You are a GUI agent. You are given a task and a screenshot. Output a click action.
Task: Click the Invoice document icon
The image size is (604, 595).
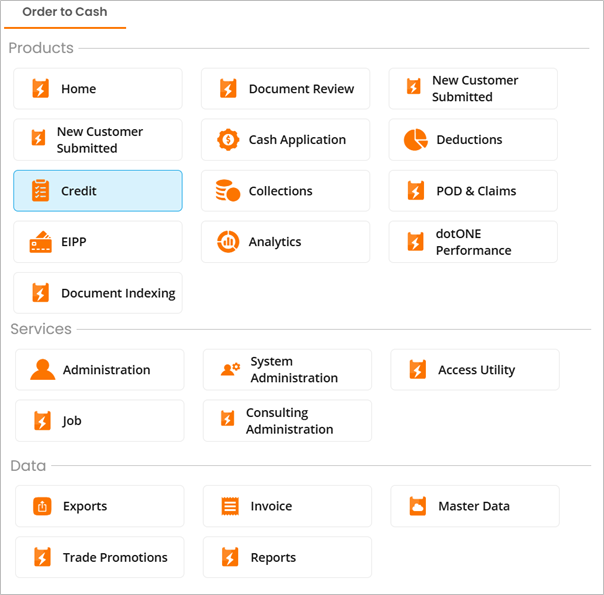(230, 506)
